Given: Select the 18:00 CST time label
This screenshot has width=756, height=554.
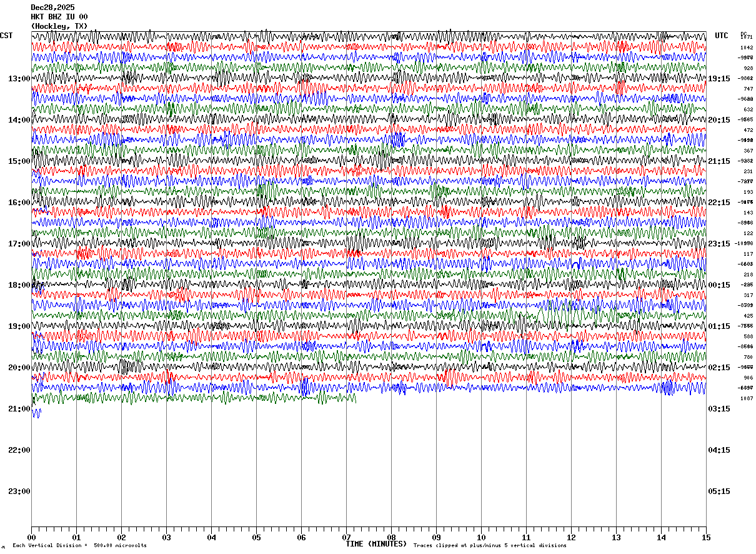Looking at the screenshot, I should point(19,285).
